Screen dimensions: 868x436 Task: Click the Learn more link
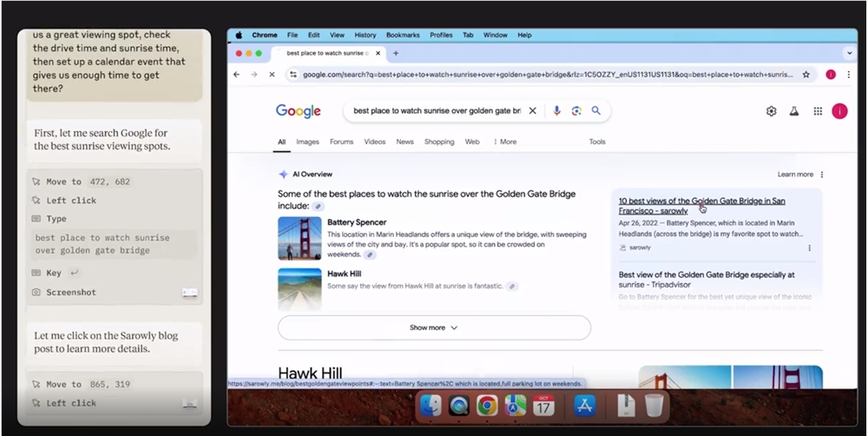(x=795, y=175)
